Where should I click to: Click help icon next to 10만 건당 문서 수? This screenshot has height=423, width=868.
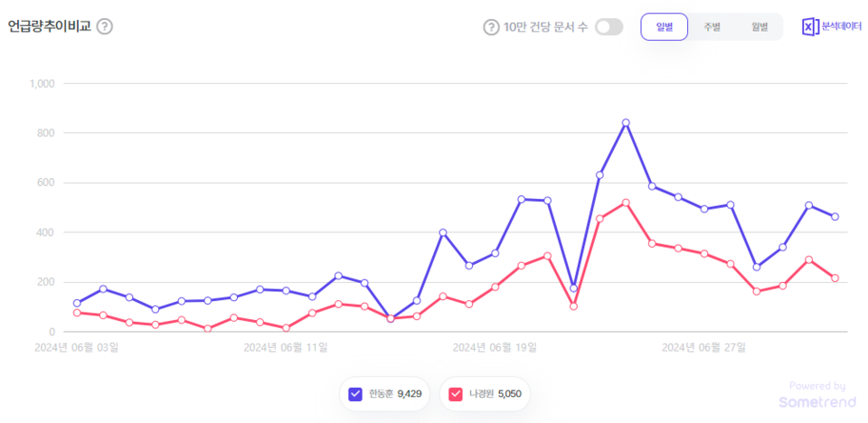(492, 26)
